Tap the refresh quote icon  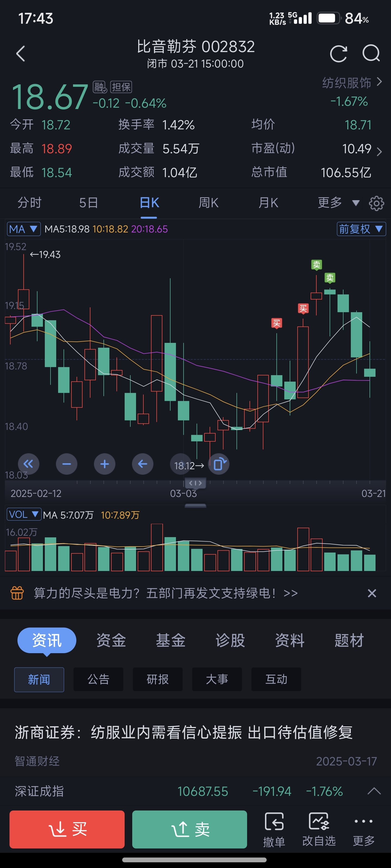[338, 54]
